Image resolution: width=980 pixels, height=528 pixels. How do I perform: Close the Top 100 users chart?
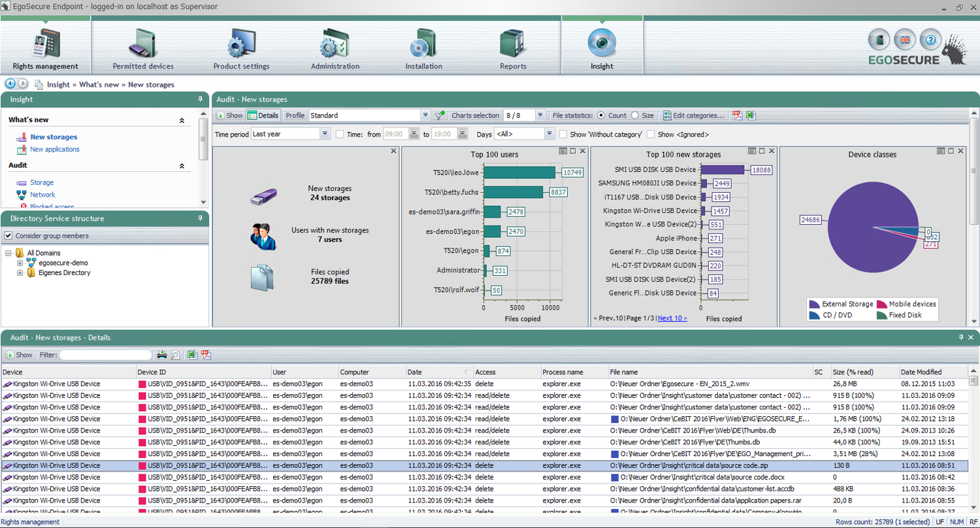point(583,151)
